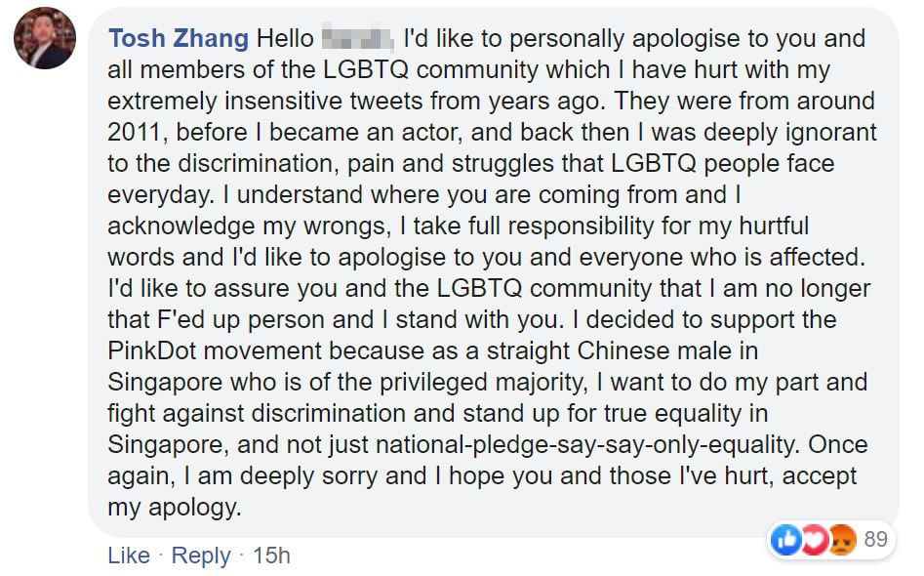Open the commenter's profile picture
Screen dimensions: 924x576
point(45,38)
